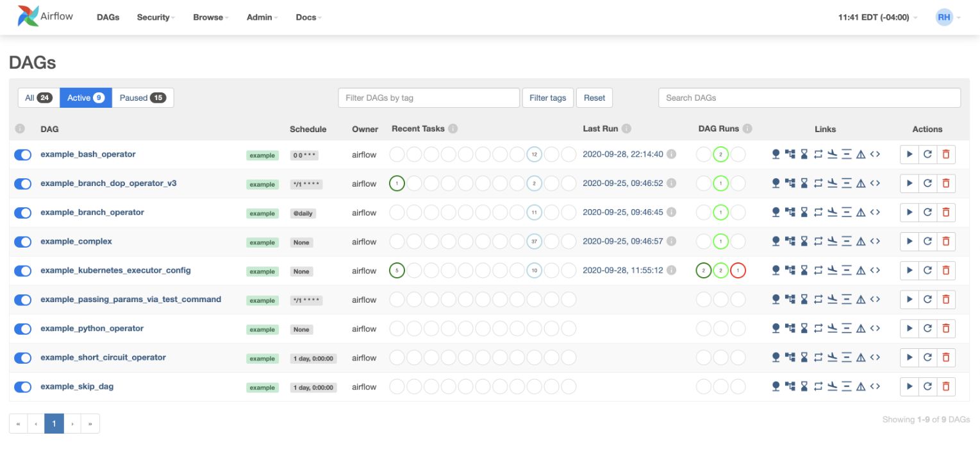Open Graph View for example_complex
Image resolution: width=980 pixels, height=449 pixels.
(x=790, y=241)
